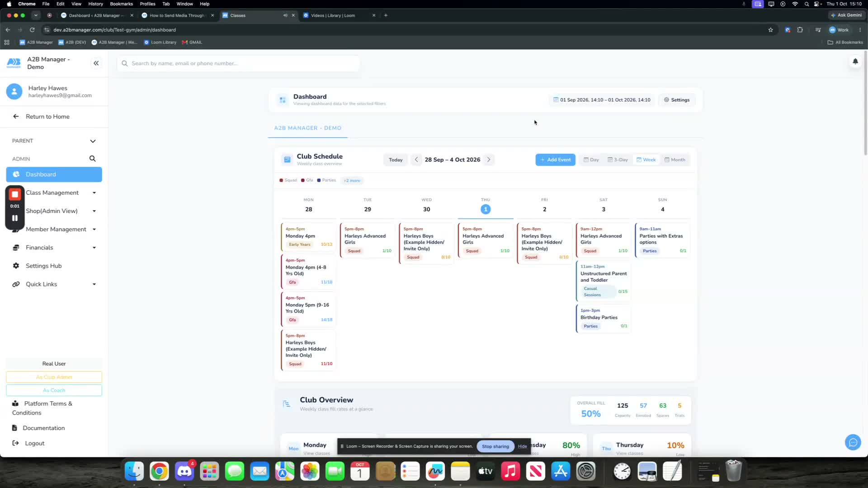The width and height of the screenshot is (868, 488).
Task: Switch schedule to Month view
Action: pos(675,160)
